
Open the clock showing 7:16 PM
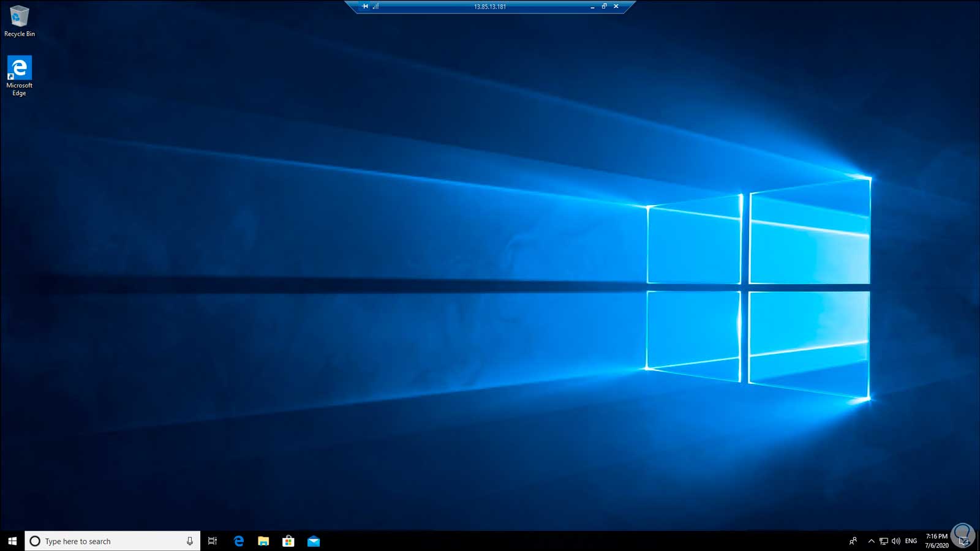click(937, 541)
